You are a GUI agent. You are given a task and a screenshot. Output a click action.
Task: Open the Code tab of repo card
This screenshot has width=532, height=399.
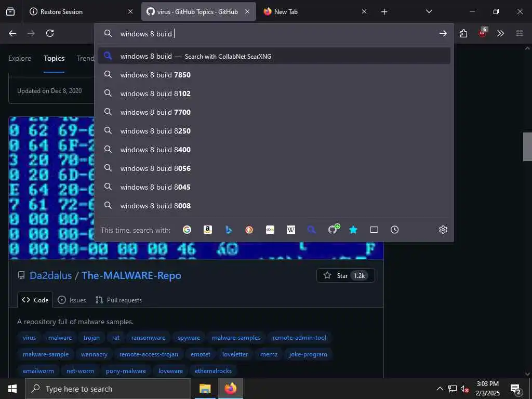[35, 300]
